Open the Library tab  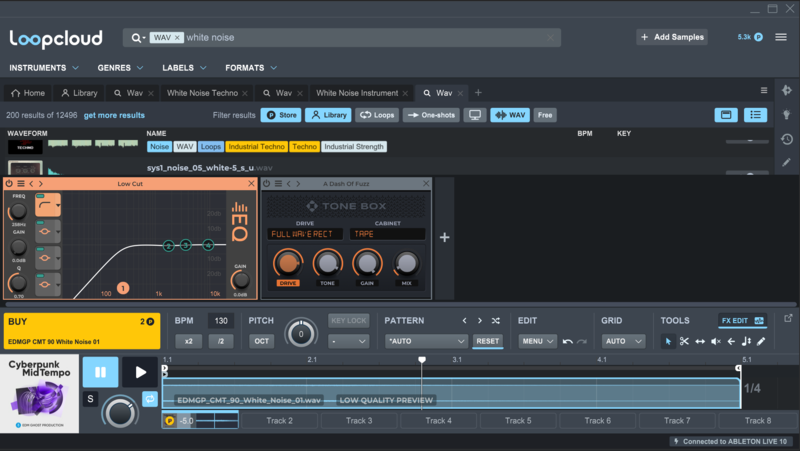click(x=79, y=93)
